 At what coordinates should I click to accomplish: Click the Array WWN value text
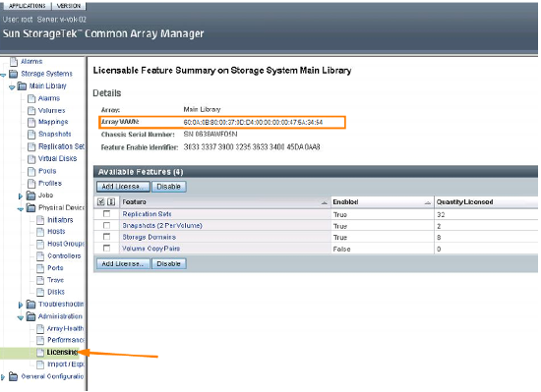point(253,122)
